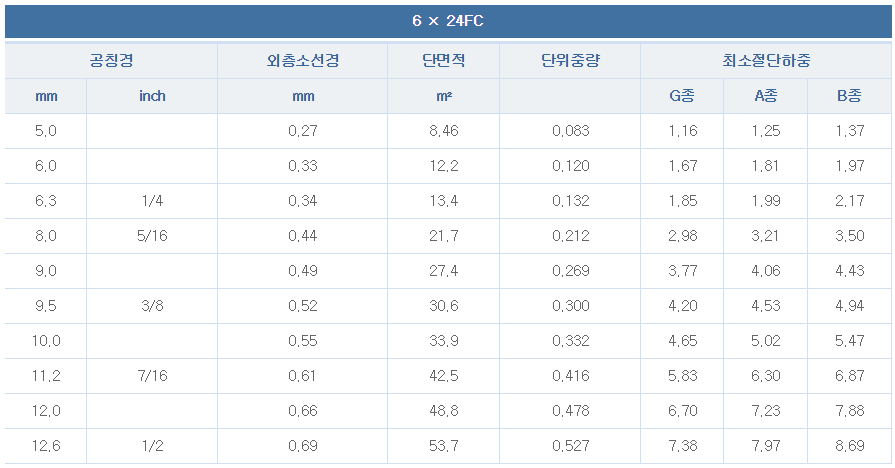Viewport: 895px width, 468px height.
Task: Select the 53.7 cross-section value
Action: [x=444, y=446]
